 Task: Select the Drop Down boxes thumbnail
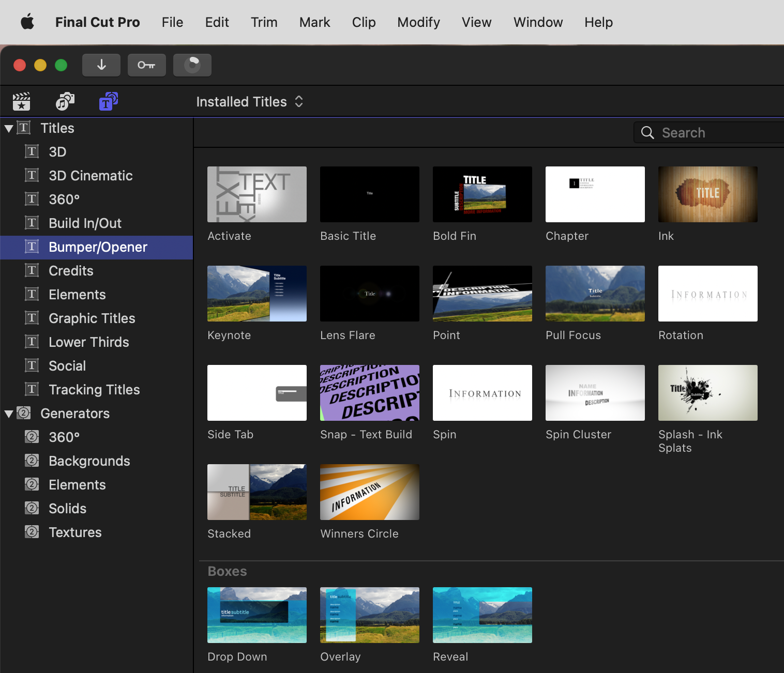point(257,615)
